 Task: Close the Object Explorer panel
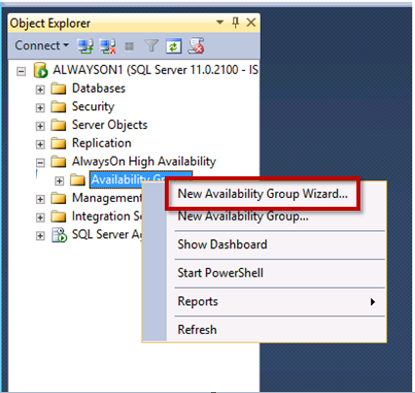click(251, 23)
